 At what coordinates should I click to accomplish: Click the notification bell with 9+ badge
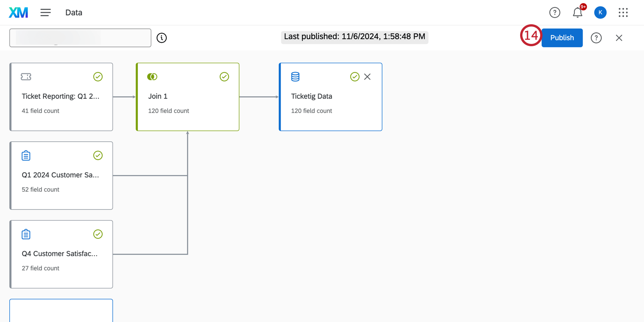pos(577,12)
